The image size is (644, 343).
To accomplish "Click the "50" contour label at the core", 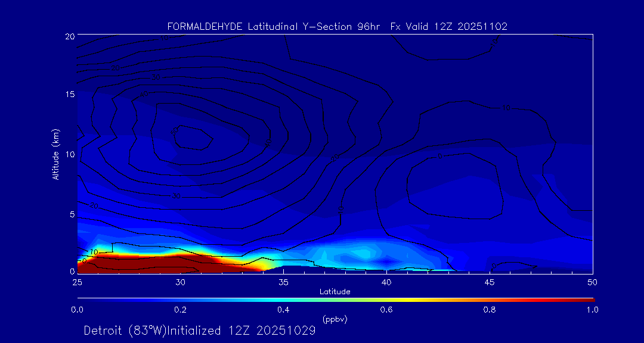I will [x=174, y=130].
